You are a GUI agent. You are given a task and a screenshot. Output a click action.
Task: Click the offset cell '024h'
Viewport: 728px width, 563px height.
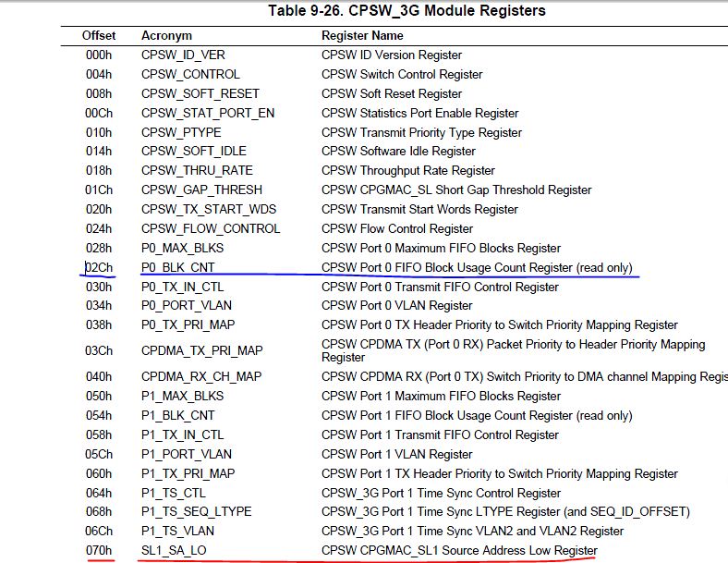pos(99,229)
